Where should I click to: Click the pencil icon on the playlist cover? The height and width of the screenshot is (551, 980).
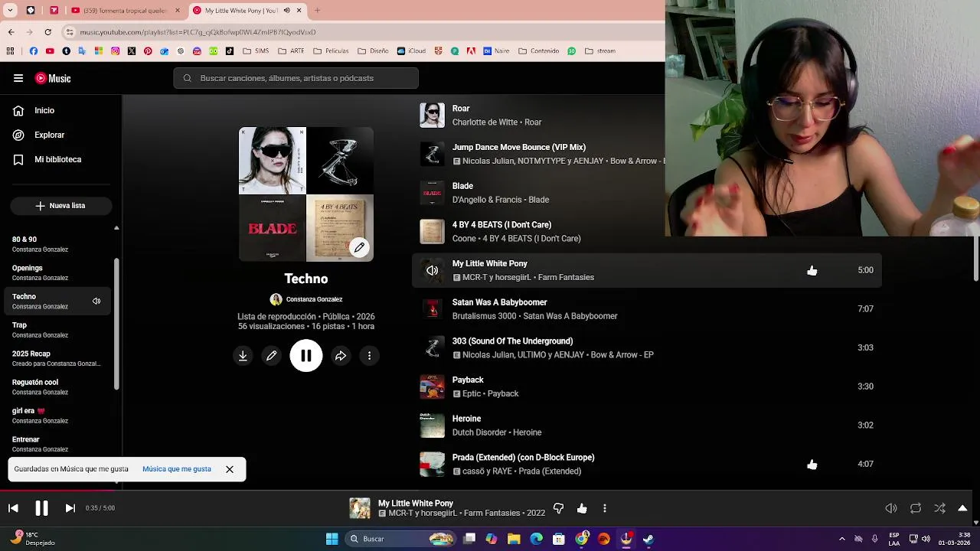(x=359, y=247)
